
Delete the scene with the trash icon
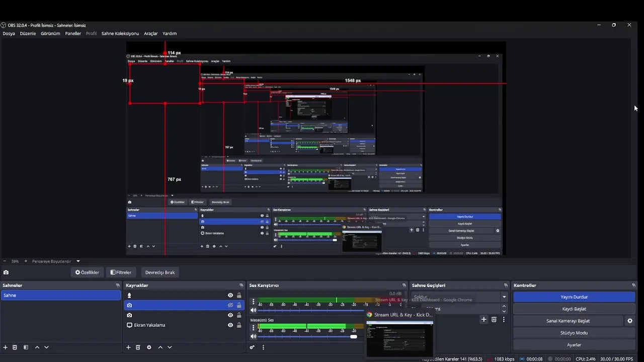(15, 347)
